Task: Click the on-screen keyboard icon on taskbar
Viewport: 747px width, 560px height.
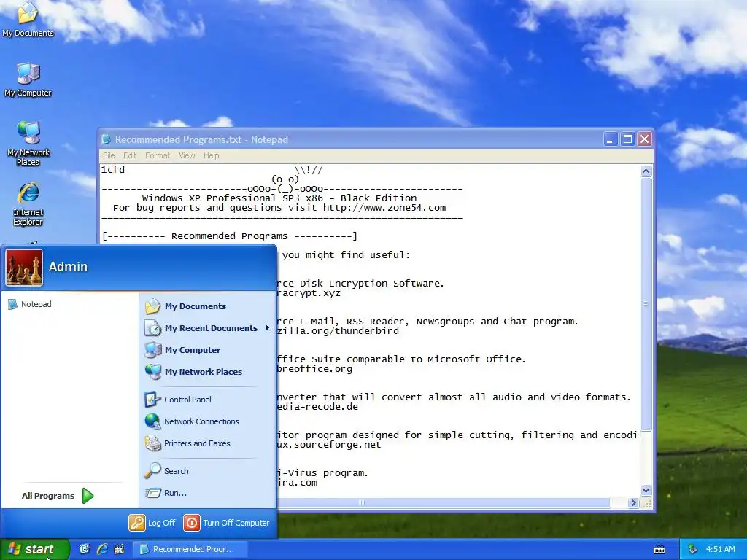Action: click(x=659, y=550)
